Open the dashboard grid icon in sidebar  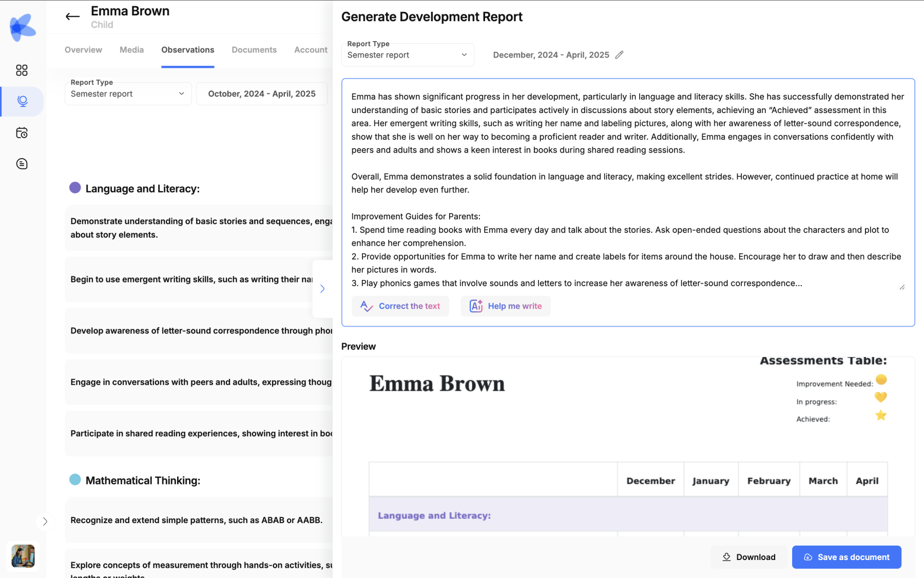[x=22, y=70]
